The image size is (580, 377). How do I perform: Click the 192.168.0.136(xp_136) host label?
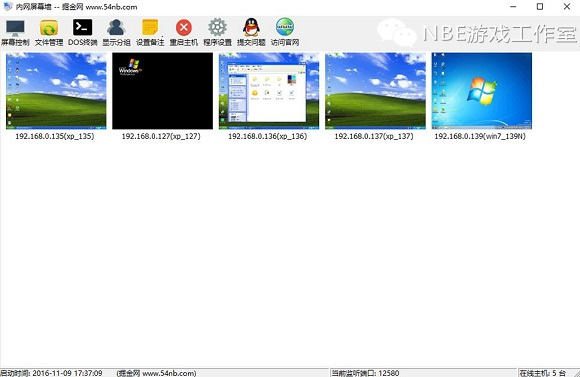pos(267,136)
